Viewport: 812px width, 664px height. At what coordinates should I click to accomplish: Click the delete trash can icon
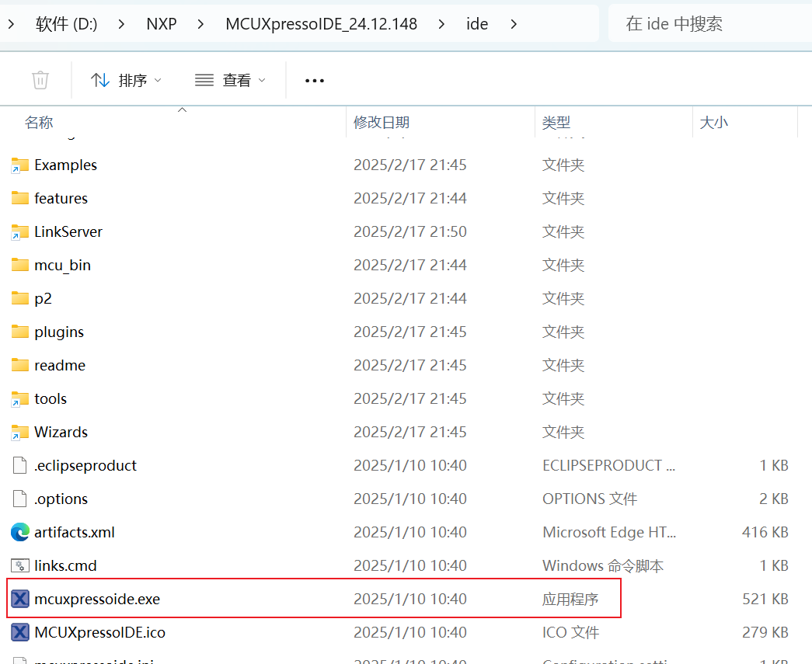point(40,80)
